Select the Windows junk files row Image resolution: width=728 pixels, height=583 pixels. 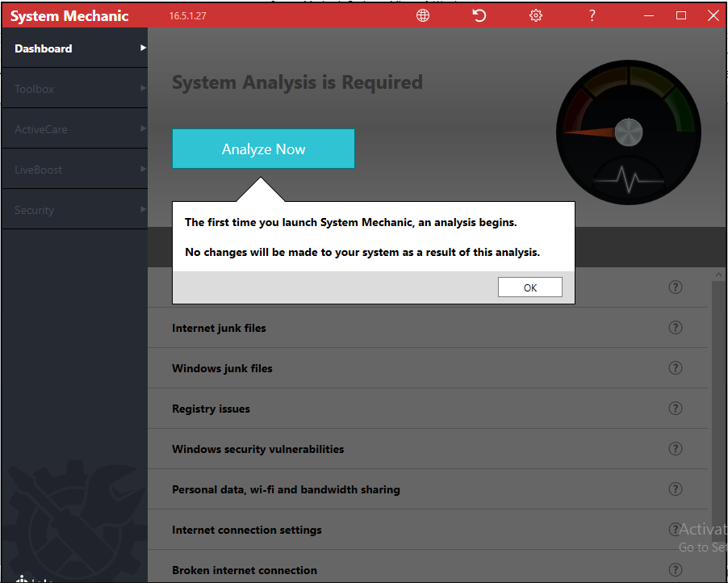pyautogui.click(x=428, y=368)
